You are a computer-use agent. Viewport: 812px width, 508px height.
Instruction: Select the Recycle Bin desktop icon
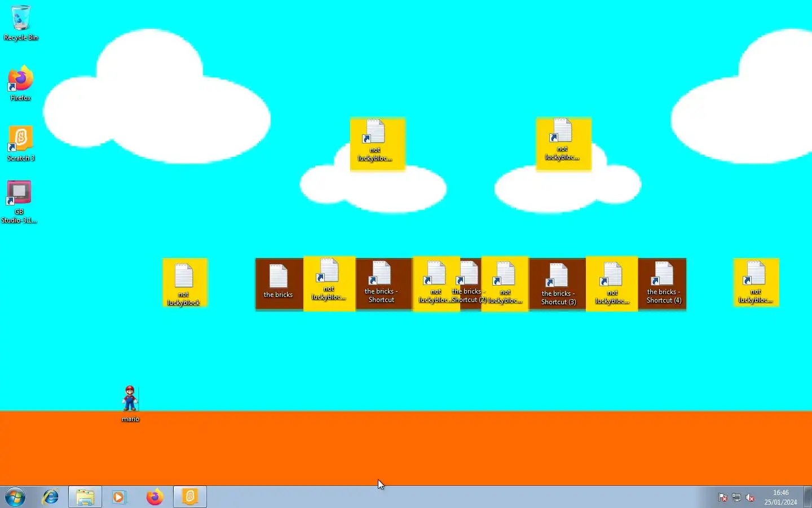pyautogui.click(x=20, y=23)
